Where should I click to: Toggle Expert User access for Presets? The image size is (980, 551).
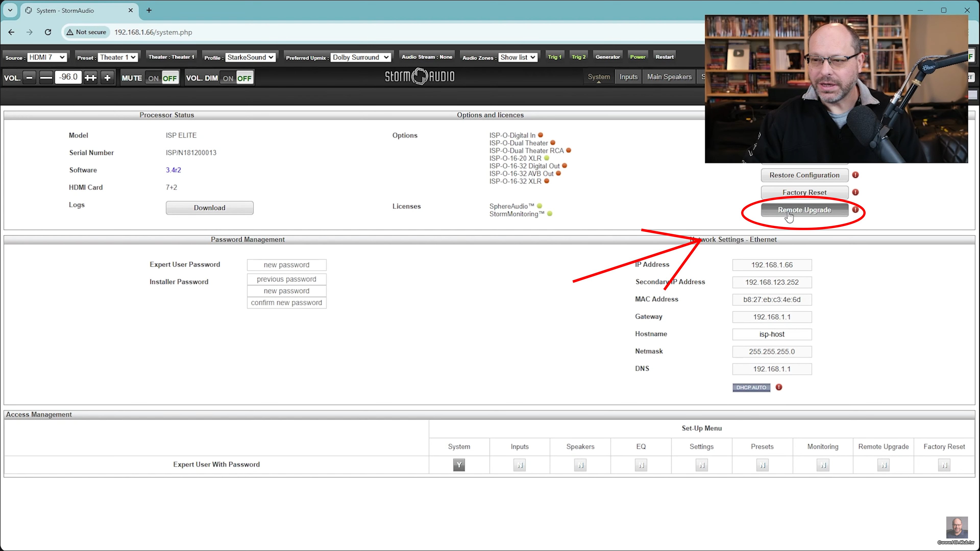(762, 465)
